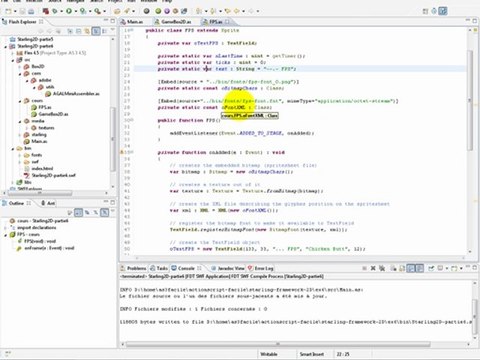The image size is (480, 360).
Task: Open the Tasks tab
Action: tap(159, 268)
